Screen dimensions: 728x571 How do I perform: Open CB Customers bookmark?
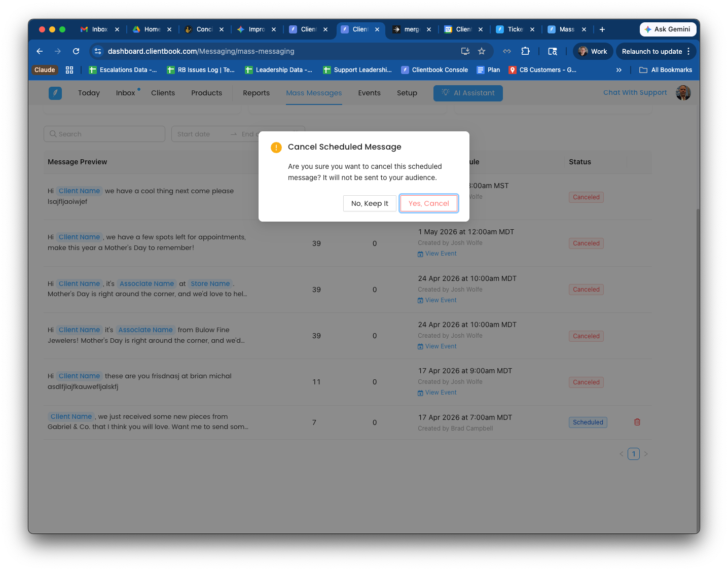click(543, 70)
